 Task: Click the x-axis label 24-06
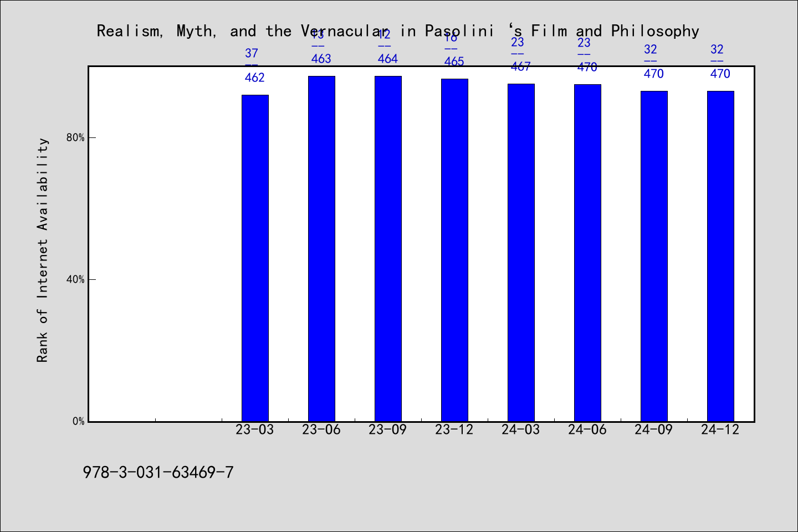click(x=587, y=429)
